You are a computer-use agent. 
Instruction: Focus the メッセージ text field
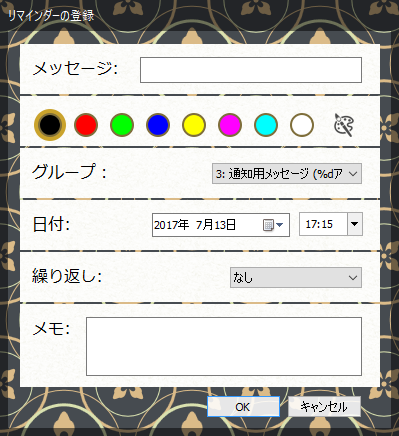click(x=251, y=70)
